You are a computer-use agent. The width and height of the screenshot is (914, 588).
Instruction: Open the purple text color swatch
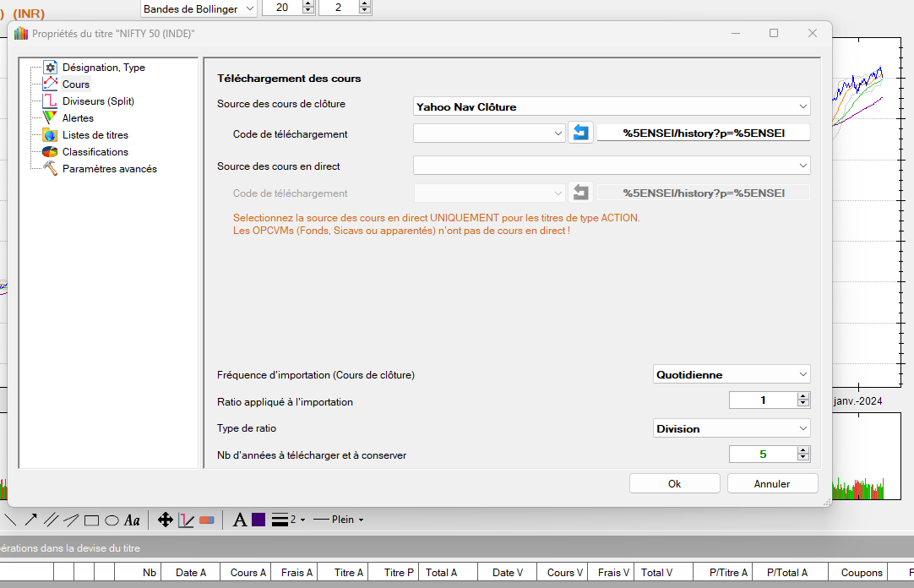[258, 520]
